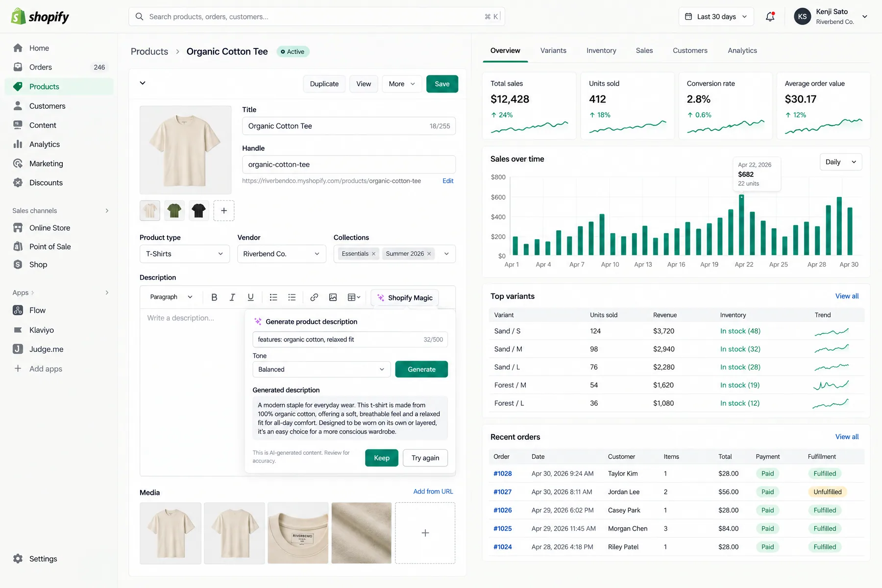Select the green tee variant thumbnail
The width and height of the screenshot is (882, 588).
(x=174, y=211)
